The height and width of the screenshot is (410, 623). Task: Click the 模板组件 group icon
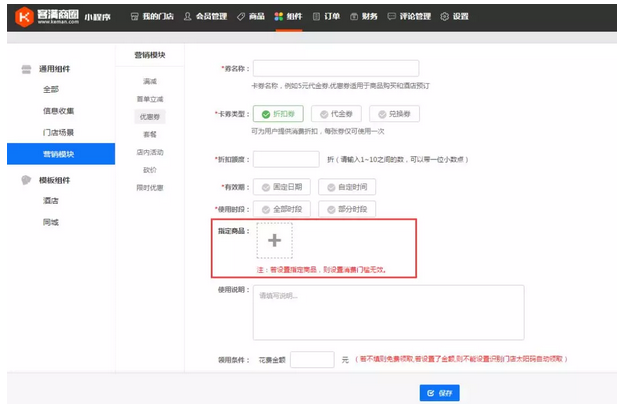pyautogui.click(x=26, y=180)
